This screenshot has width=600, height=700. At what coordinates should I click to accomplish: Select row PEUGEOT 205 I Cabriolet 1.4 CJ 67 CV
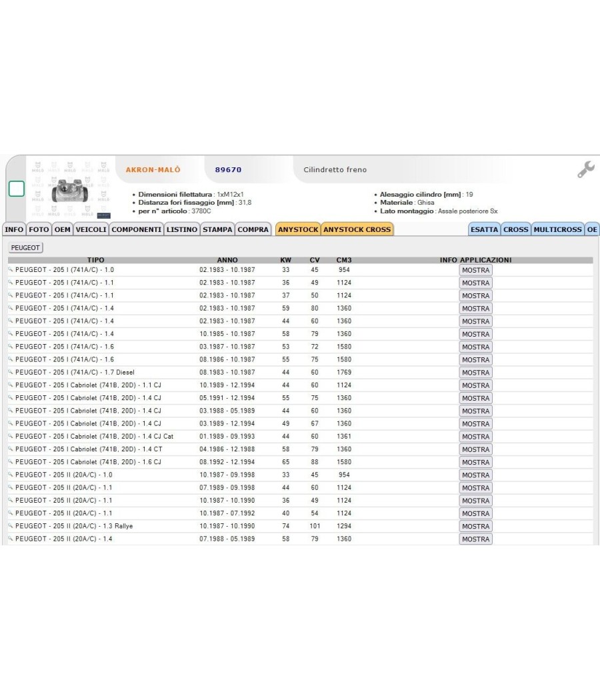click(x=300, y=423)
